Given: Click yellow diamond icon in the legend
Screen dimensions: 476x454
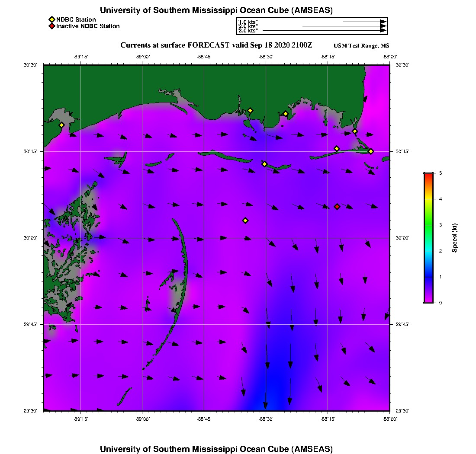Looking at the screenshot, I should [x=51, y=19].
